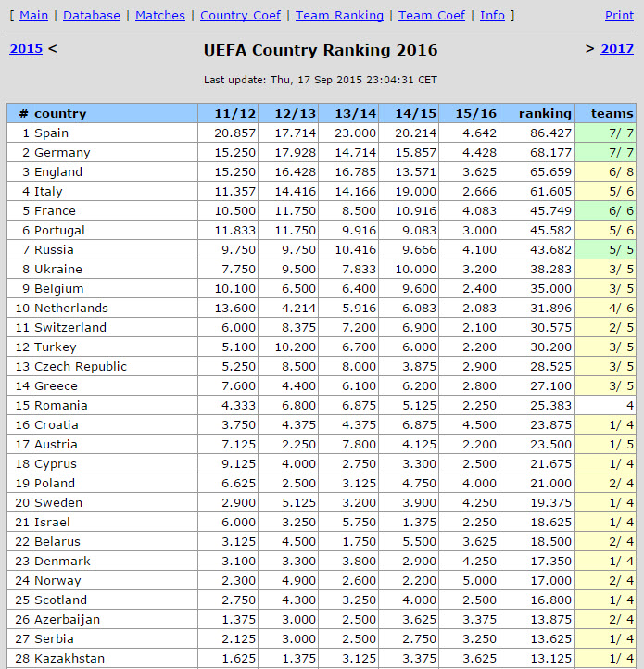Click the 11/12 season column header

pos(235,113)
